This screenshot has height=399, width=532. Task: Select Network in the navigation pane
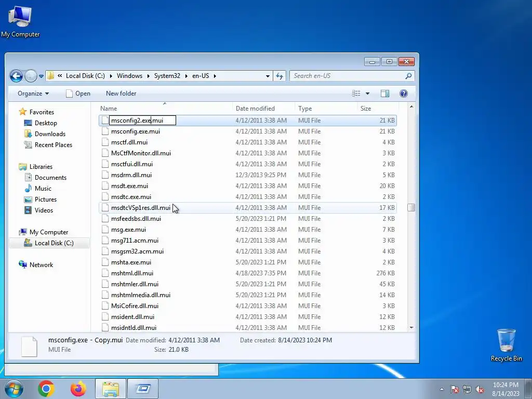point(41,264)
